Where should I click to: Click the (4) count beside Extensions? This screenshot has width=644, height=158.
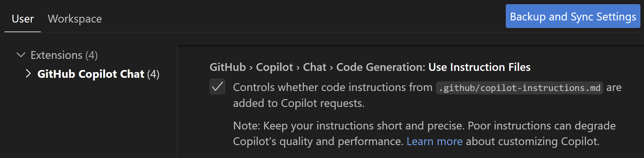91,55
